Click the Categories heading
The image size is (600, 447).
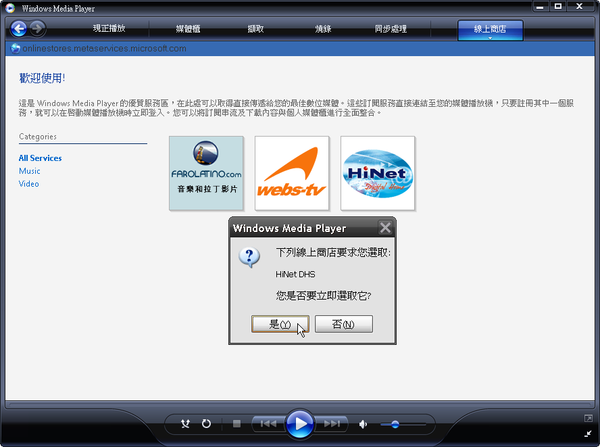pos(38,137)
